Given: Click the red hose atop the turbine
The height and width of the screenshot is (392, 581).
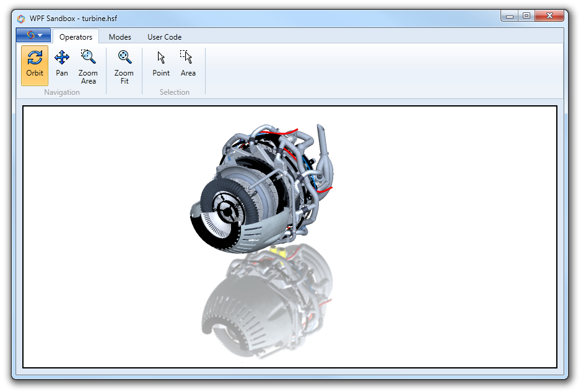Looking at the screenshot, I should 279,132.
